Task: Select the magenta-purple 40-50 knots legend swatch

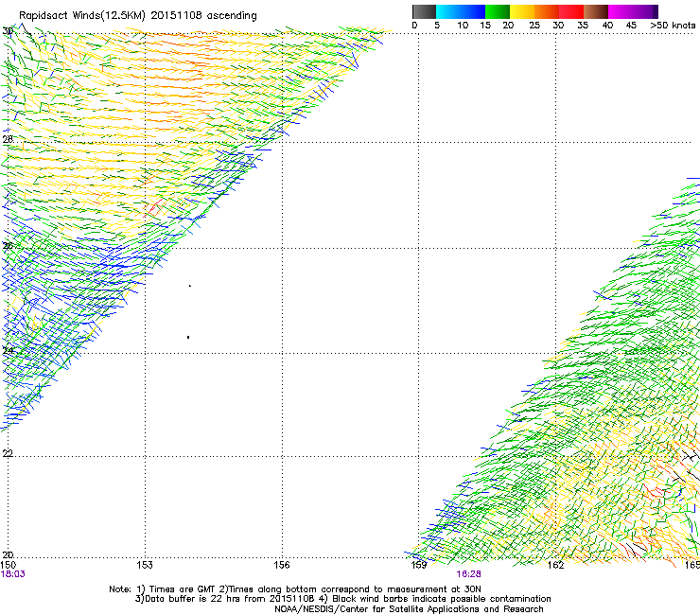Action: point(633,11)
